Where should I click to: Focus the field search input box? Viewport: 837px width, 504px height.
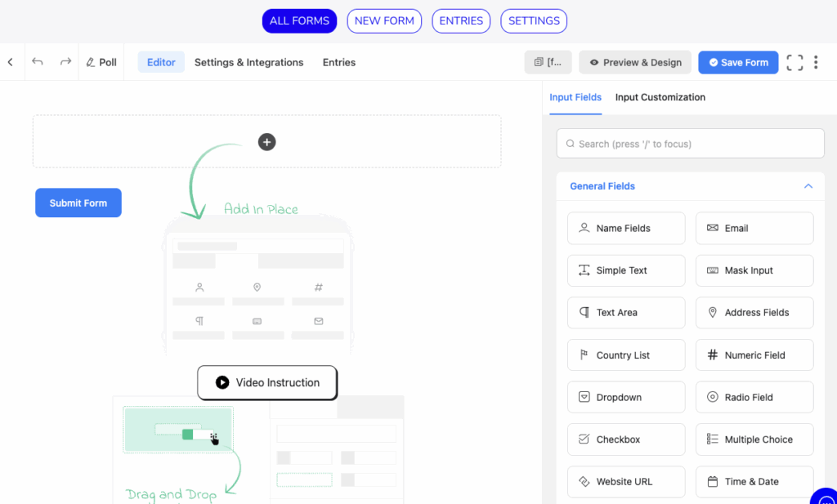click(690, 144)
